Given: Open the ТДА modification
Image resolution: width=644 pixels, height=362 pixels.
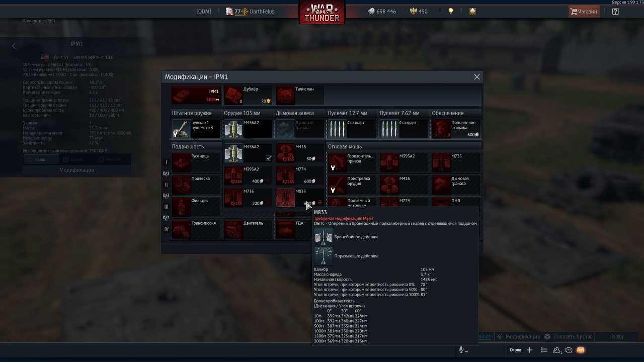Looking at the screenshot, I should point(294,229).
